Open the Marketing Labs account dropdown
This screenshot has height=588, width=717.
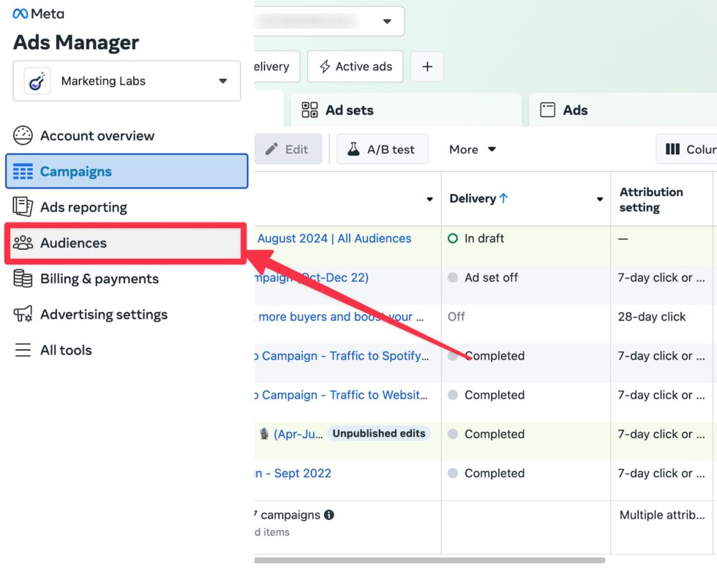click(x=126, y=80)
